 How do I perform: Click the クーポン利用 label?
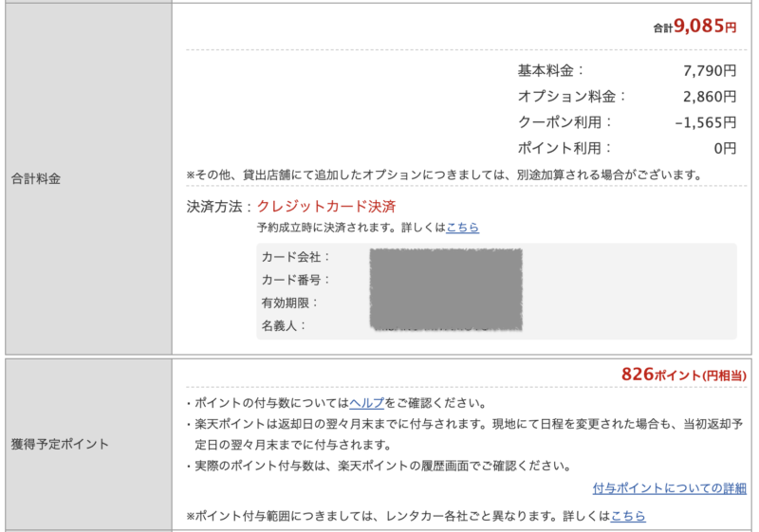coord(565,121)
